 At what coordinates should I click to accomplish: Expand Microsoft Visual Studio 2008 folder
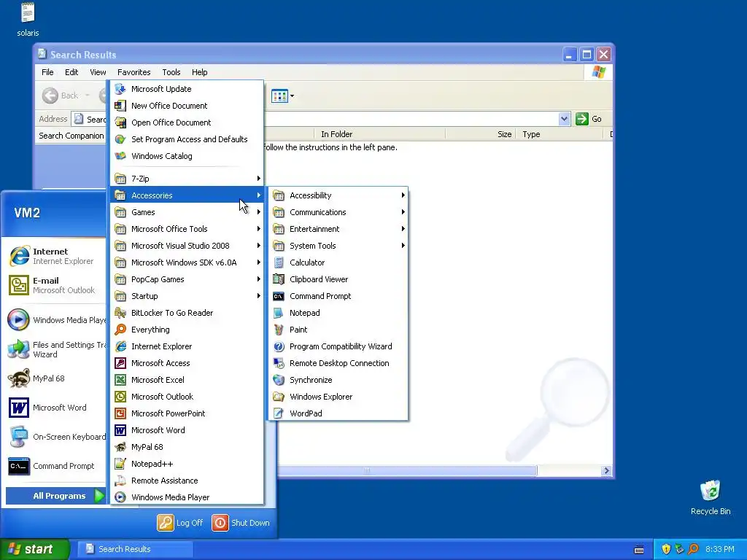(x=187, y=246)
